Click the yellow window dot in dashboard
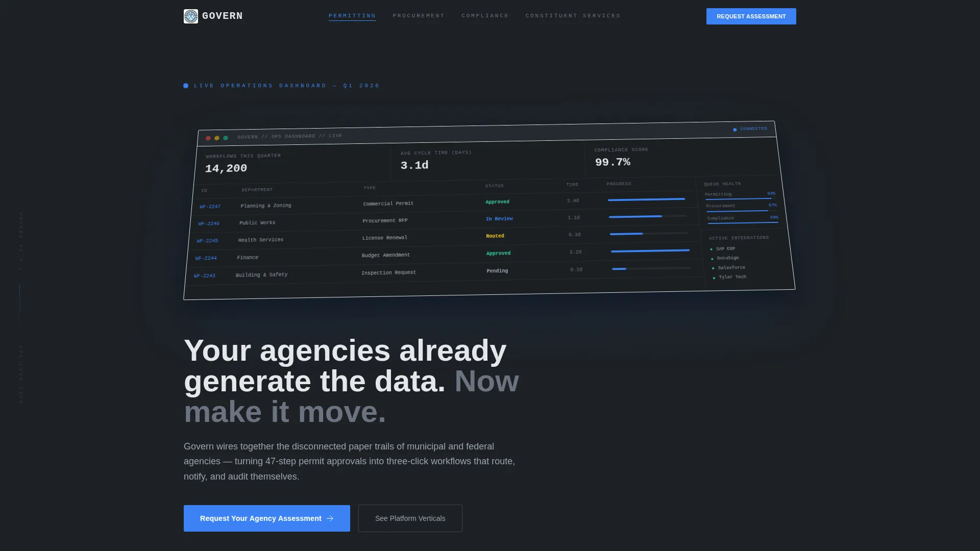The image size is (980, 551). tap(217, 138)
